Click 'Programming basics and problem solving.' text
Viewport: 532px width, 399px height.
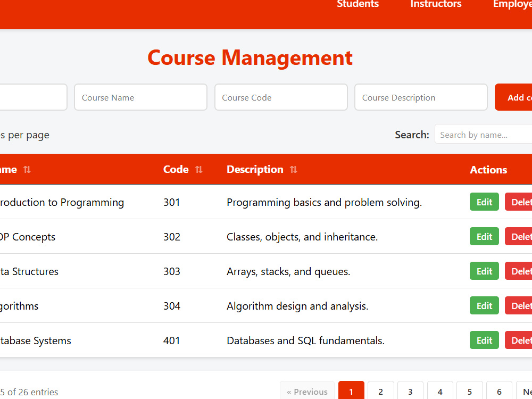point(324,203)
